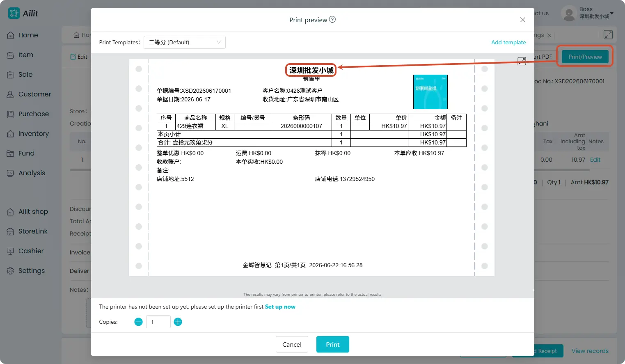Open the Inventory sidebar icon
625x364 pixels.
[x=11, y=134]
